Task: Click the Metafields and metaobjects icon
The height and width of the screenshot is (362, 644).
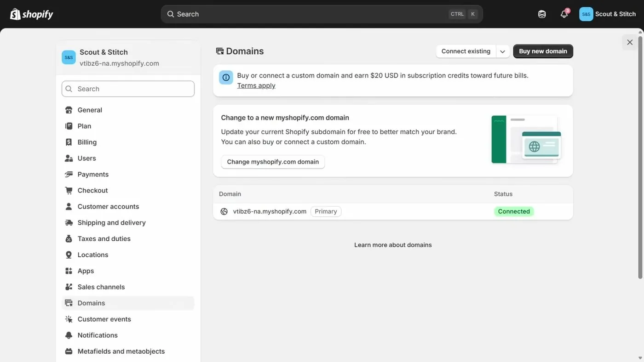Action: [69, 351]
